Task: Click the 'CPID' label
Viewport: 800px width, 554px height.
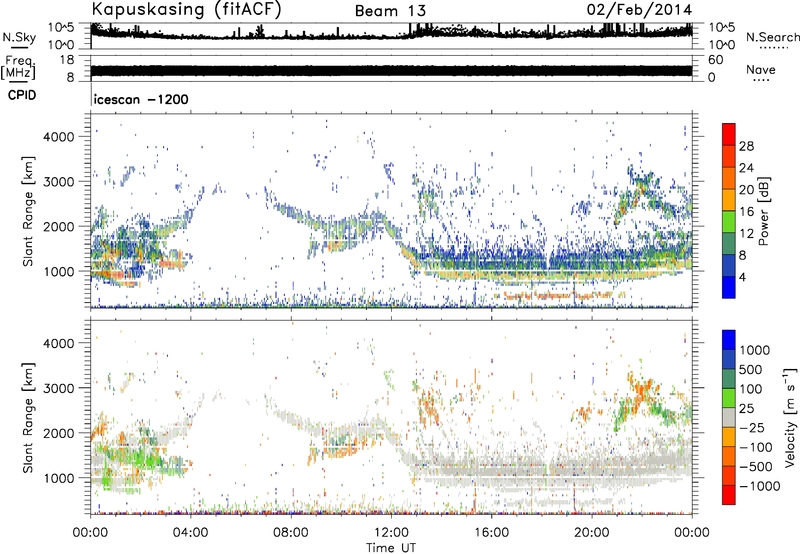Action: [22, 95]
